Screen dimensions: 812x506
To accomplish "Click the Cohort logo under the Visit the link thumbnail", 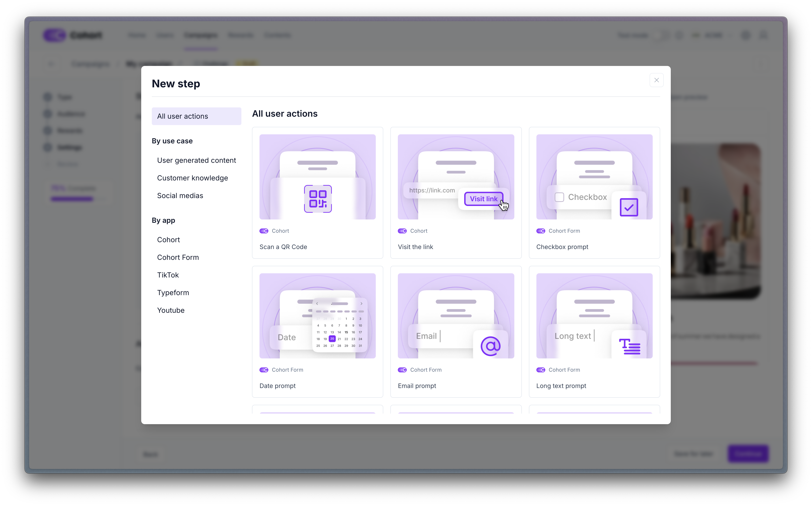I will 402,231.
